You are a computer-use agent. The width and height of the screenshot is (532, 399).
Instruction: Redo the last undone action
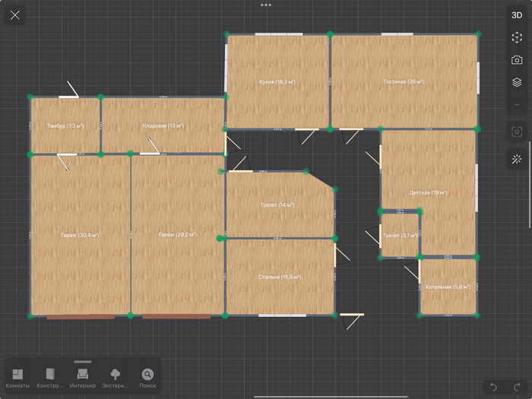[517, 388]
